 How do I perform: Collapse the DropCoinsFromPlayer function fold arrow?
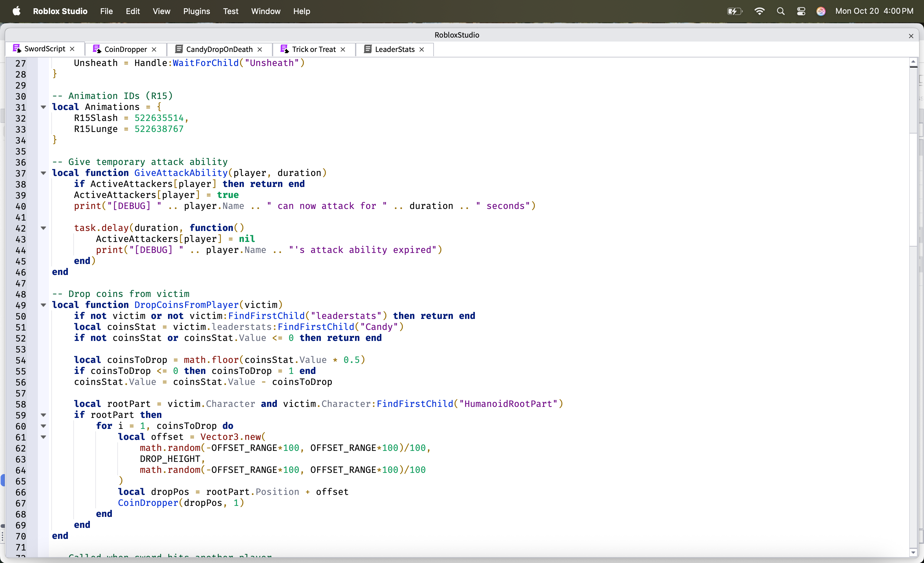click(43, 305)
